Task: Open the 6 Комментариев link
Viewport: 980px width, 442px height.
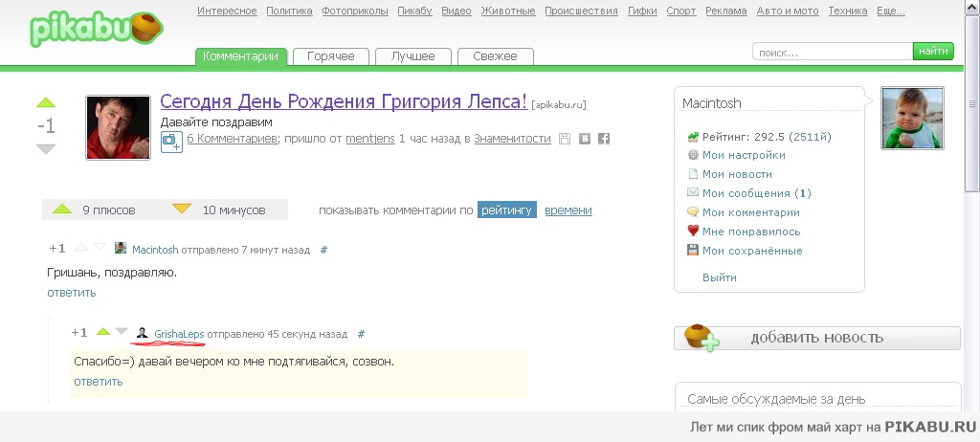Action: tap(232, 139)
